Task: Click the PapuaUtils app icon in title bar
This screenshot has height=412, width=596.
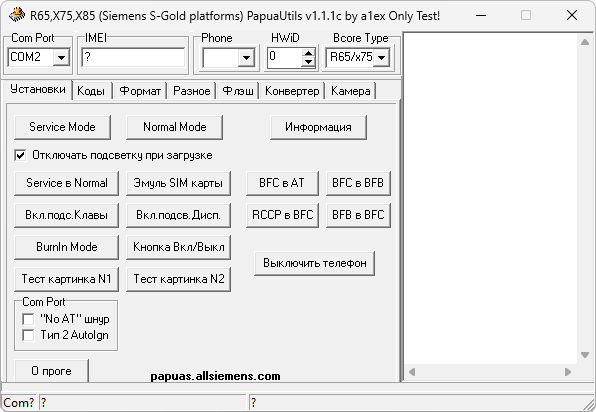Action: pyautogui.click(x=17, y=15)
